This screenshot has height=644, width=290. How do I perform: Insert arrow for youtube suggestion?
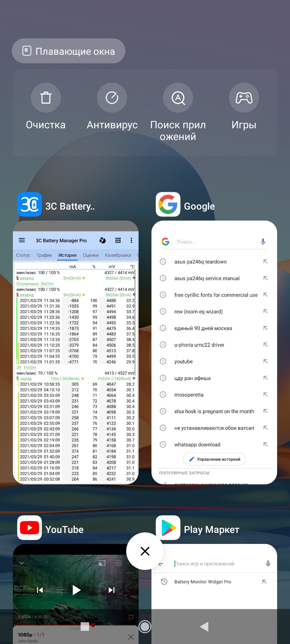tap(265, 361)
